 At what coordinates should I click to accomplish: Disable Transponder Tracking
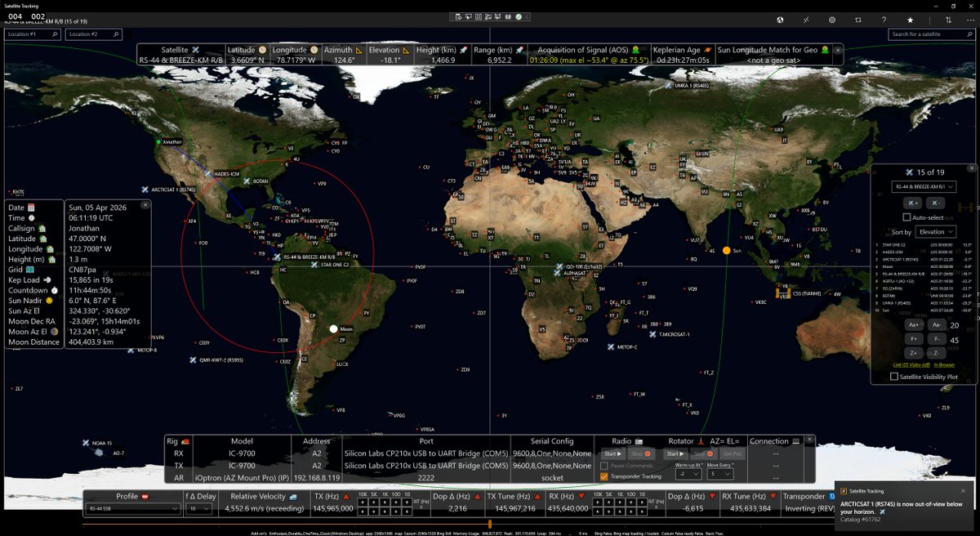pos(604,476)
